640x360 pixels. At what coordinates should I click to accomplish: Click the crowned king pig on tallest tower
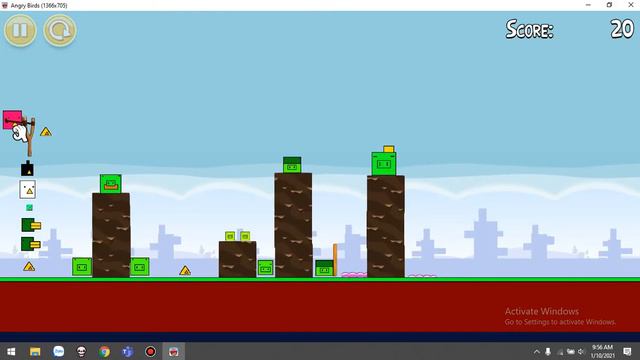tap(384, 161)
